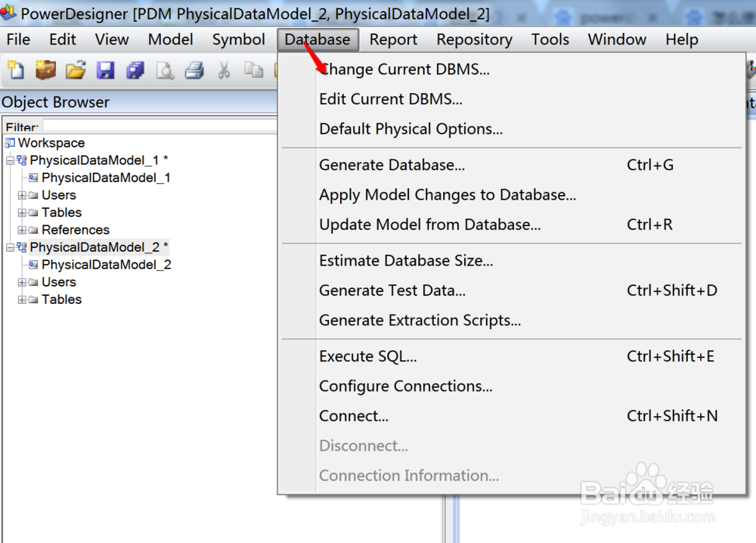Open the Symbol menu
756x543 pixels.
239,39
